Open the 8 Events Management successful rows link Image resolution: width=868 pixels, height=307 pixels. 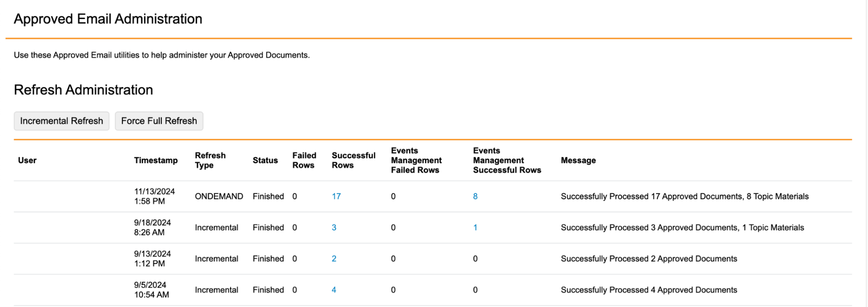click(x=475, y=196)
